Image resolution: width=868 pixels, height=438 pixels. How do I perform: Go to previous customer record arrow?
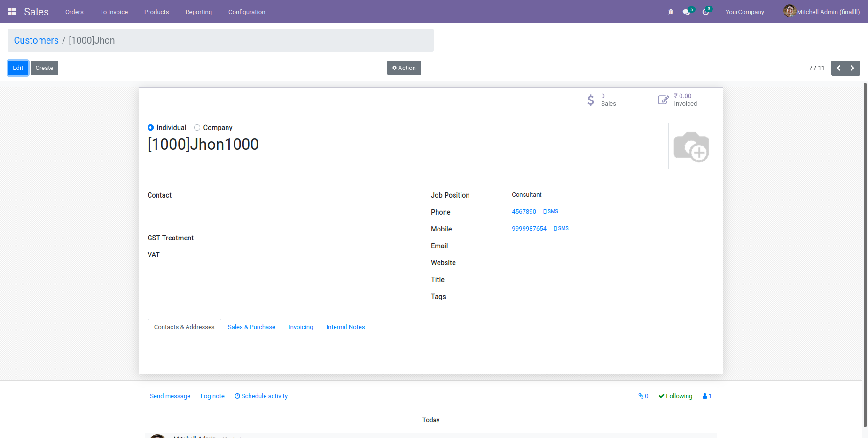tap(838, 68)
